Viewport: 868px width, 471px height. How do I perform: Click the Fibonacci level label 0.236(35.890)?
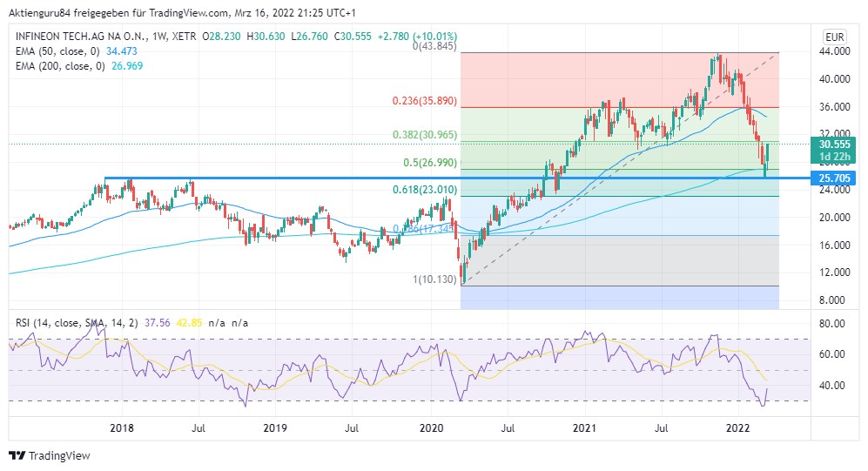pos(425,101)
